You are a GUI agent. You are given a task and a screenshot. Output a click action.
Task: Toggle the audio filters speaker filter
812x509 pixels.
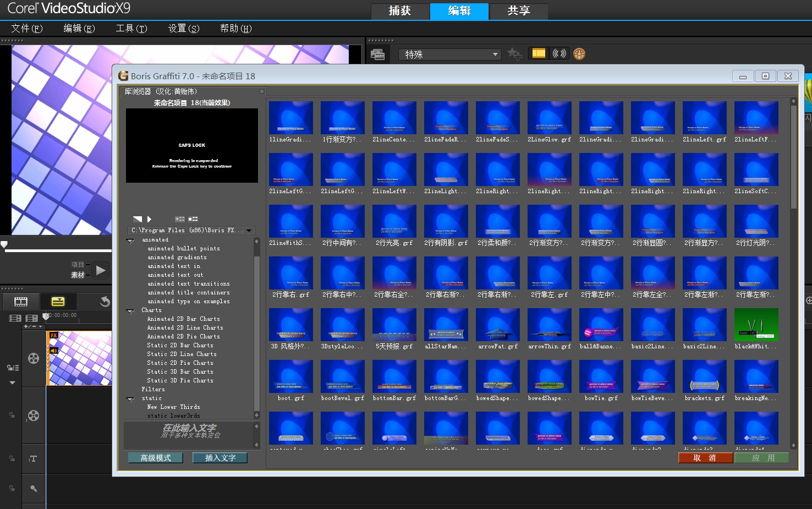[559, 53]
